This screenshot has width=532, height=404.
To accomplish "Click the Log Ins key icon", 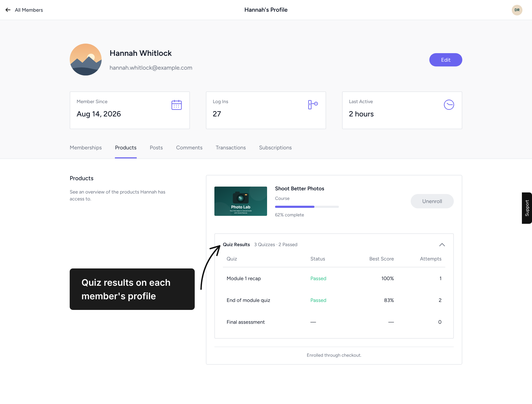I will click(313, 104).
